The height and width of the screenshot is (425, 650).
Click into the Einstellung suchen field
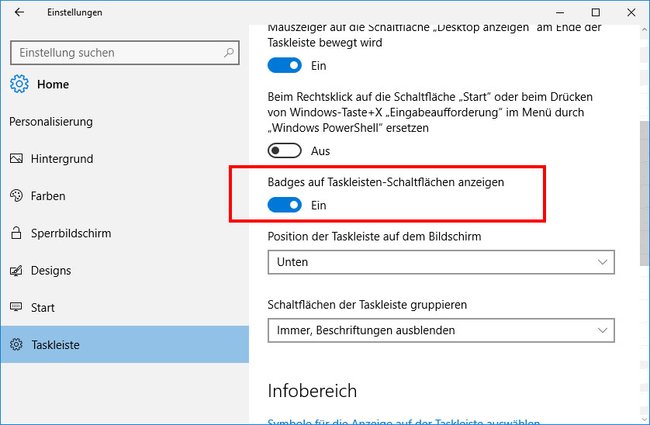[x=125, y=53]
